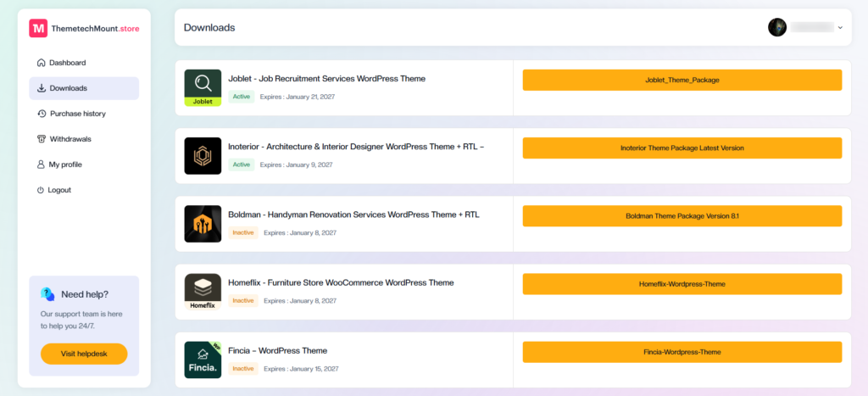The height and width of the screenshot is (396, 868).
Task: Click the Need help chat bubble icon
Action: point(47,294)
